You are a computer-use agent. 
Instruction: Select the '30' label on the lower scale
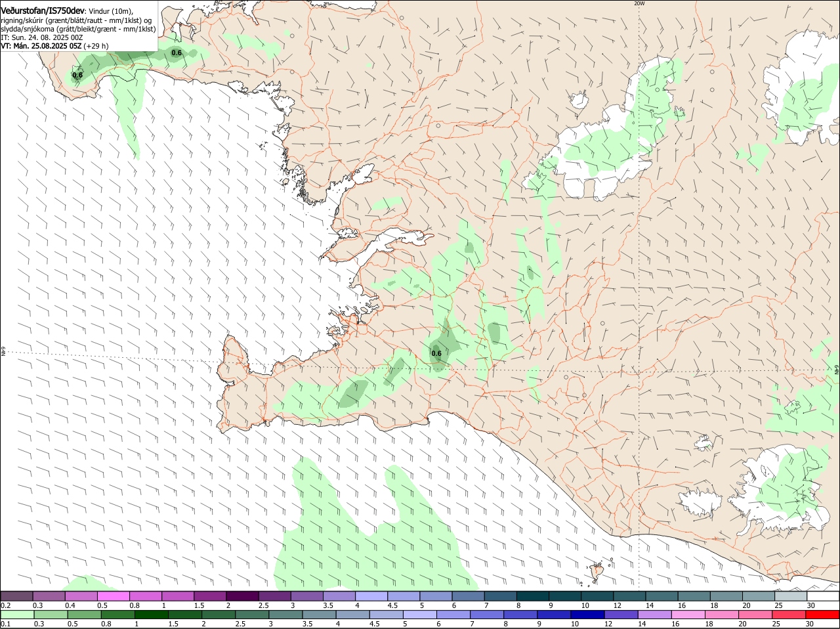click(809, 624)
